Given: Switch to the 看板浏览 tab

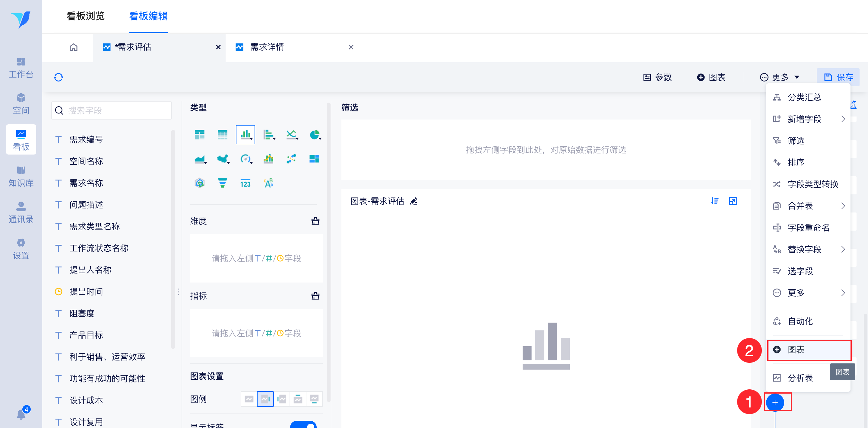Looking at the screenshot, I should [x=86, y=16].
